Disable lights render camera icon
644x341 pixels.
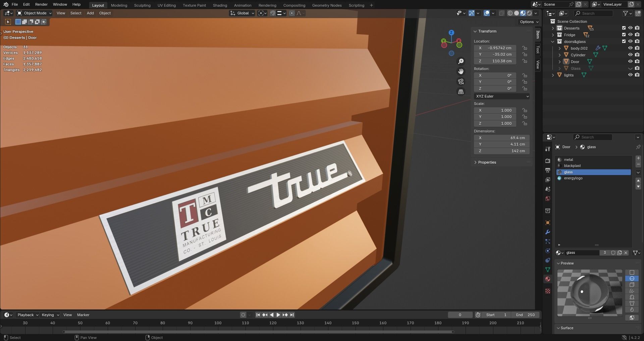click(637, 75)
